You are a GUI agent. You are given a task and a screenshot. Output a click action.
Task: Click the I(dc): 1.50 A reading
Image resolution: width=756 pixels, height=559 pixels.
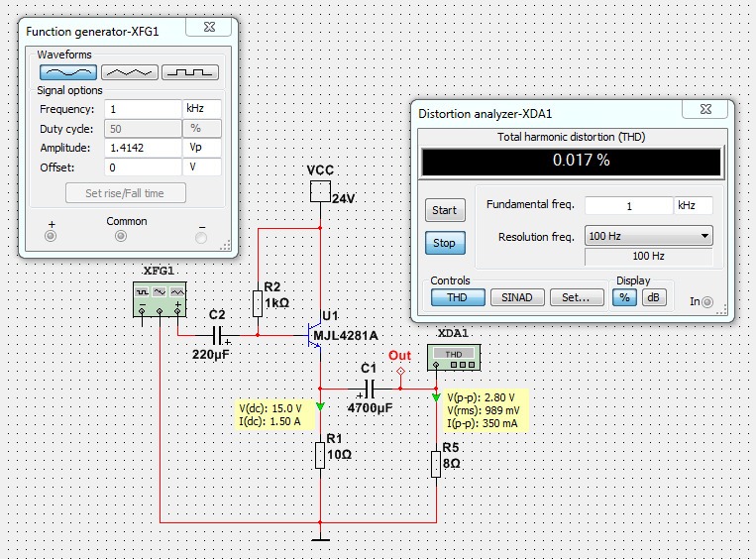(270, 421)
